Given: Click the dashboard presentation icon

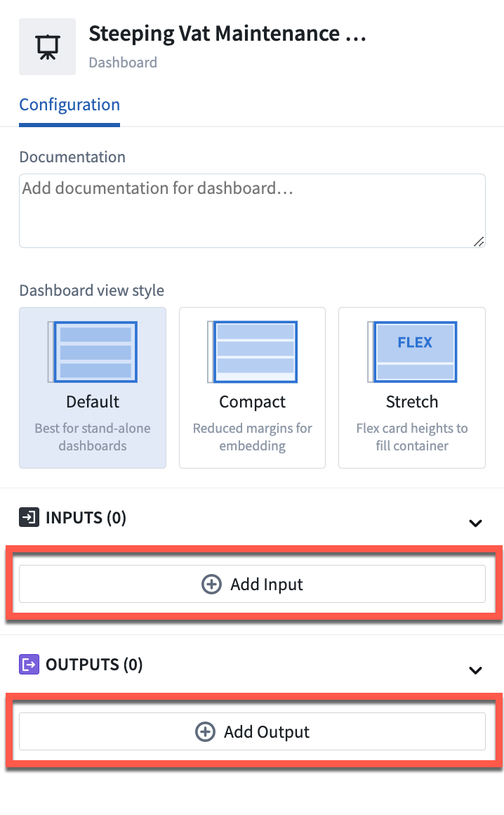Looking at the screenshot, I should tap(47, 47).
